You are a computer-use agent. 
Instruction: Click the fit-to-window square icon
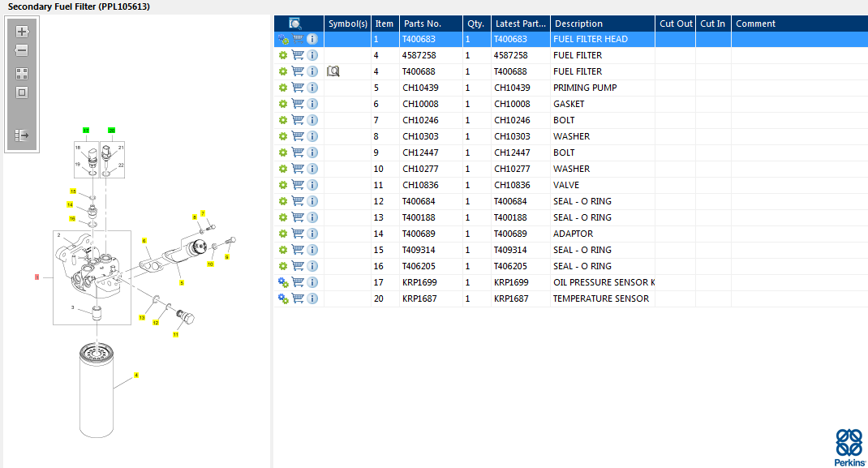point(22,93)
